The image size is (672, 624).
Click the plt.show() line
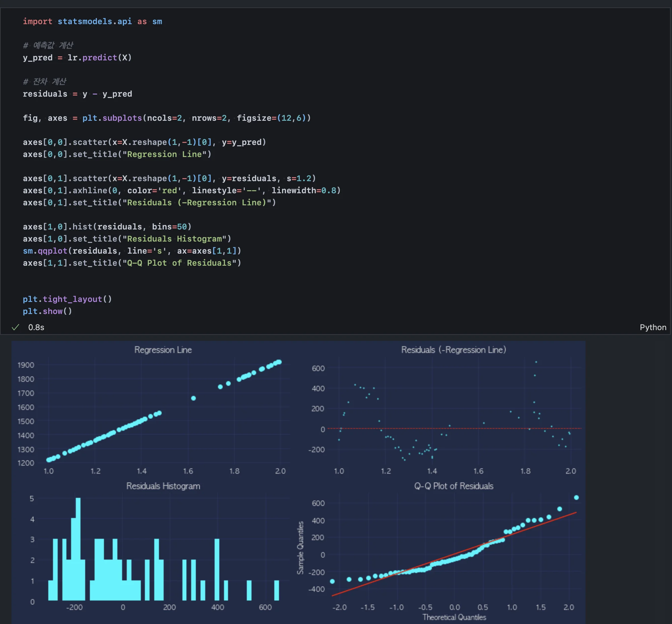click(47, 311)
